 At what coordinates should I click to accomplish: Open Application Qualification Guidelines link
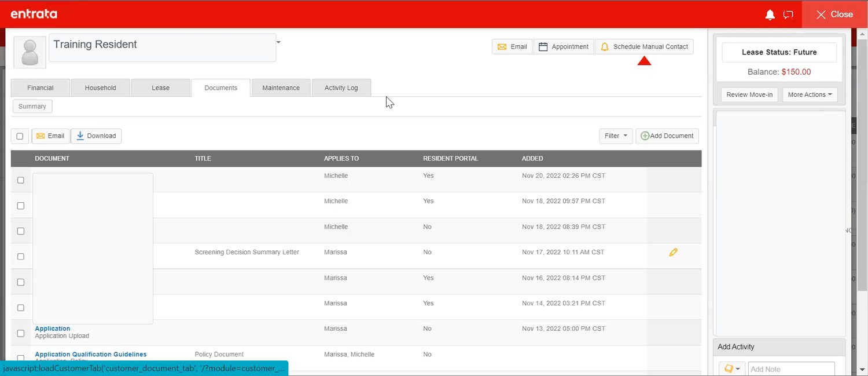(x=91, y=354)
